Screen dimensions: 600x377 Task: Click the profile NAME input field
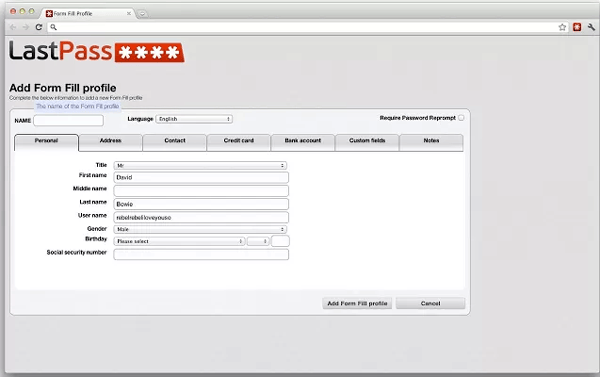click(68, 121)
